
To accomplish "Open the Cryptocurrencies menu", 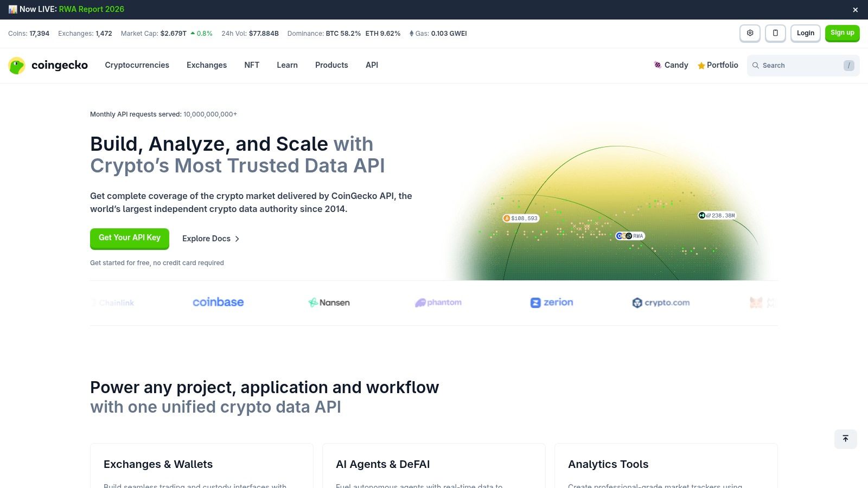I will (137, 65).
